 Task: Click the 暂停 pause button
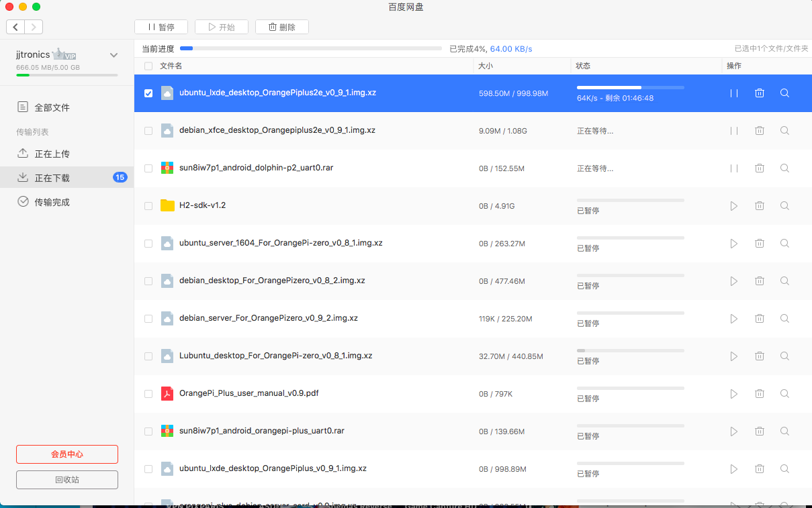[161, 27]
